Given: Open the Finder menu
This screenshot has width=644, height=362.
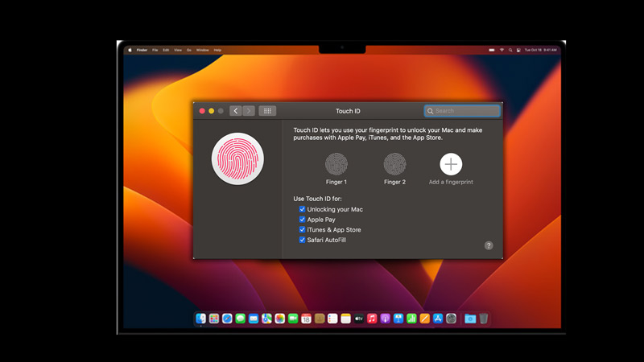Looking at the screenshot, I should coord(142,50).
